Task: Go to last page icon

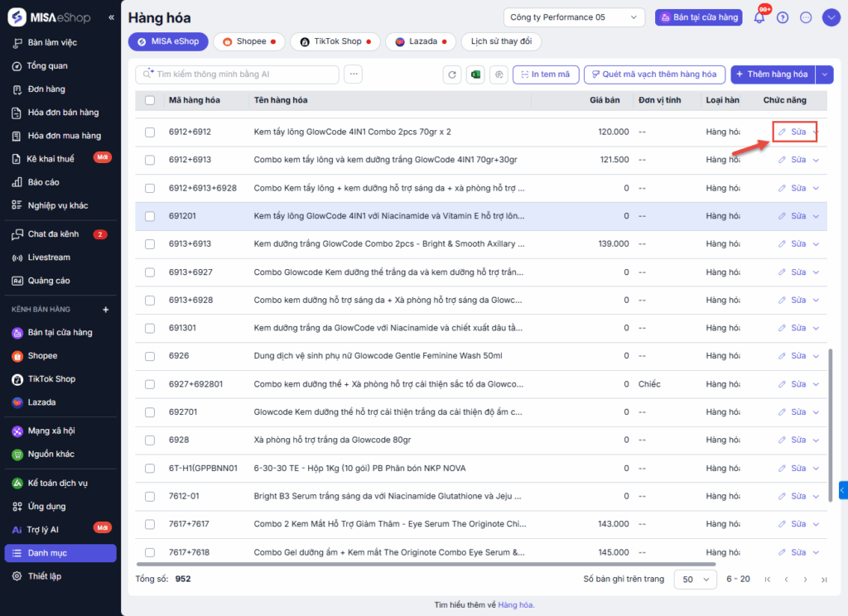Action: coord(824,580)
